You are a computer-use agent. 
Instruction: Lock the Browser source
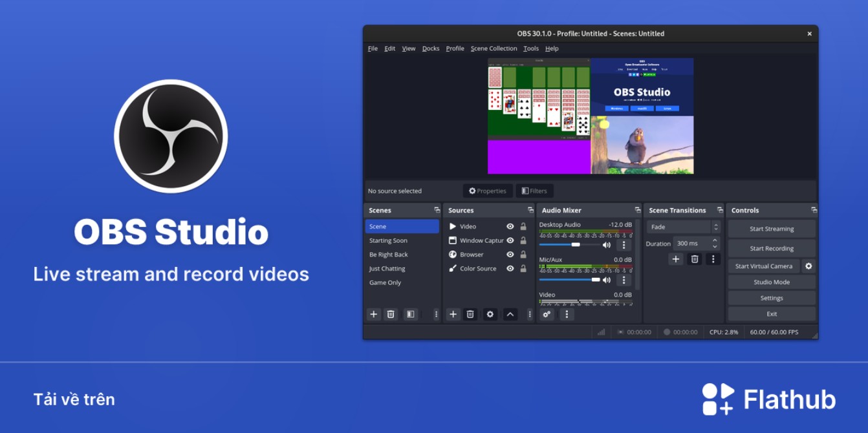point(523,255)
